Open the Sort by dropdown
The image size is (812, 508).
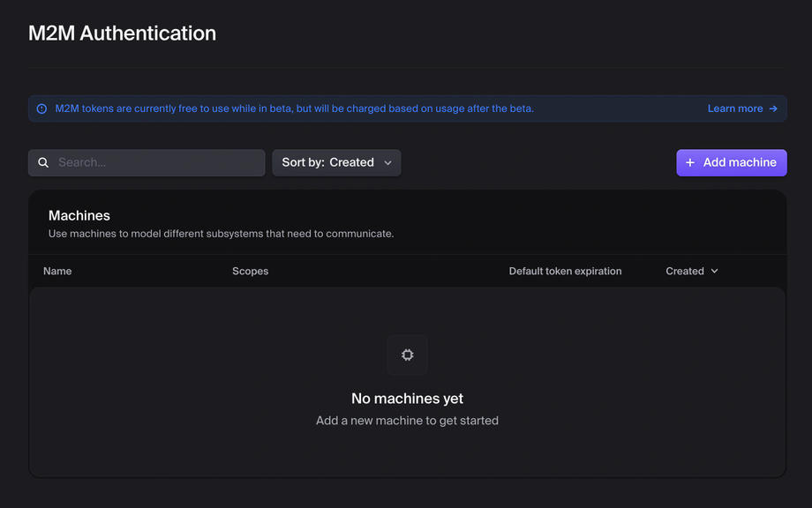(336, 162)
